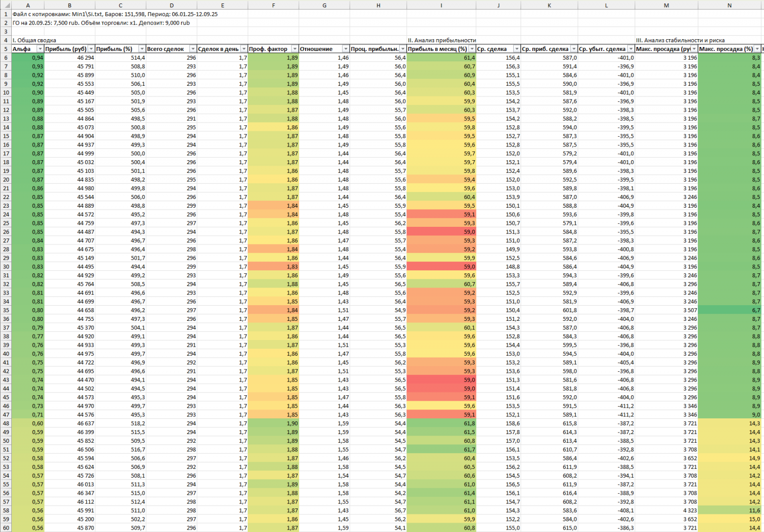The width and height of the screenshot is (764, 532).
Task: Click the cell with value 601,8
Action: [549, 310]
